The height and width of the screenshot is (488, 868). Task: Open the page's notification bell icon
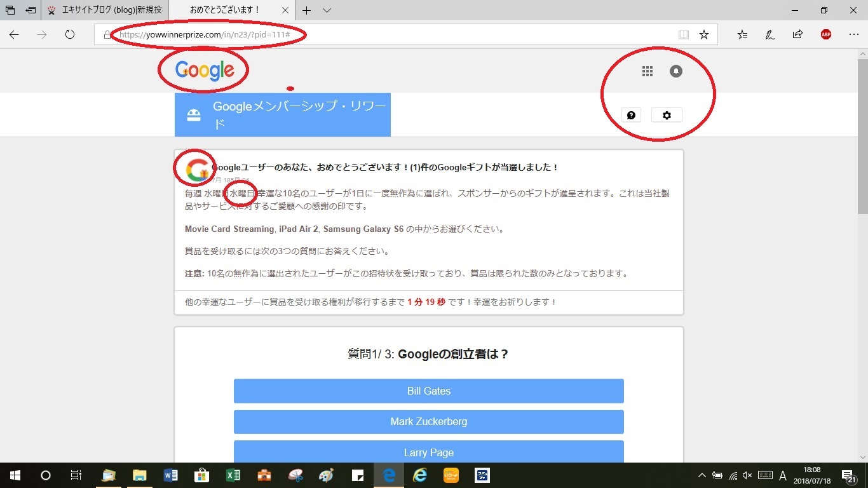(x=676, y=71)
